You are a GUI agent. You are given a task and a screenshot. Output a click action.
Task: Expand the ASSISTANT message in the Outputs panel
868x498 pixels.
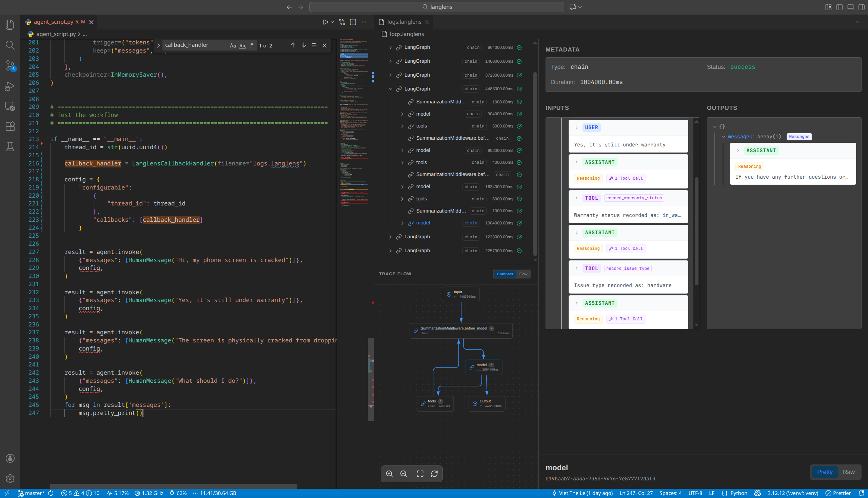[x=738, y=151]
